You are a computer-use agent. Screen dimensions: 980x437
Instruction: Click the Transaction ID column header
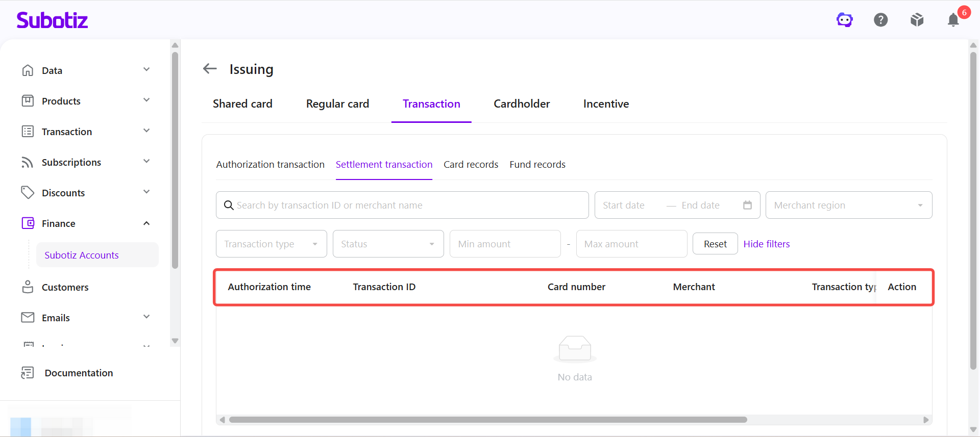point(384,287)
